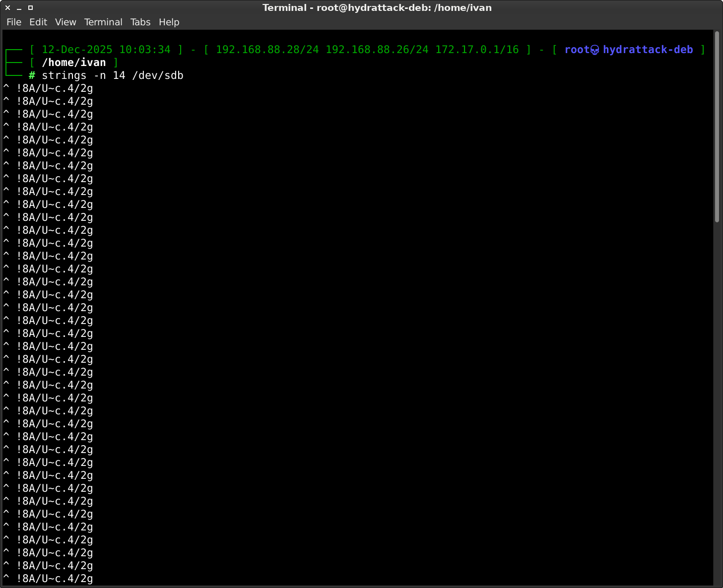The width and height of the screenshot is (723, 588).
Task: Open the Terminal menu
Action: pos(103,22)
